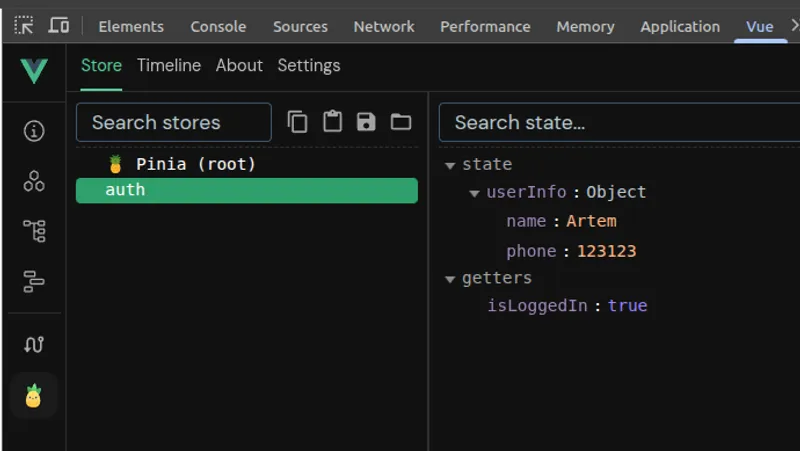
Task: Copy store state to clipboard icon
Action: coord(298,122)
